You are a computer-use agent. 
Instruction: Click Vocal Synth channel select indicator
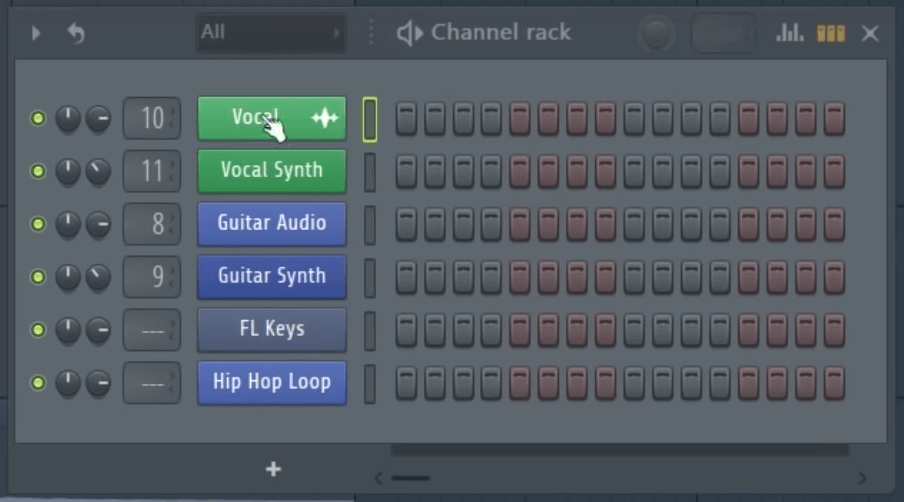(x=370, y=172)
